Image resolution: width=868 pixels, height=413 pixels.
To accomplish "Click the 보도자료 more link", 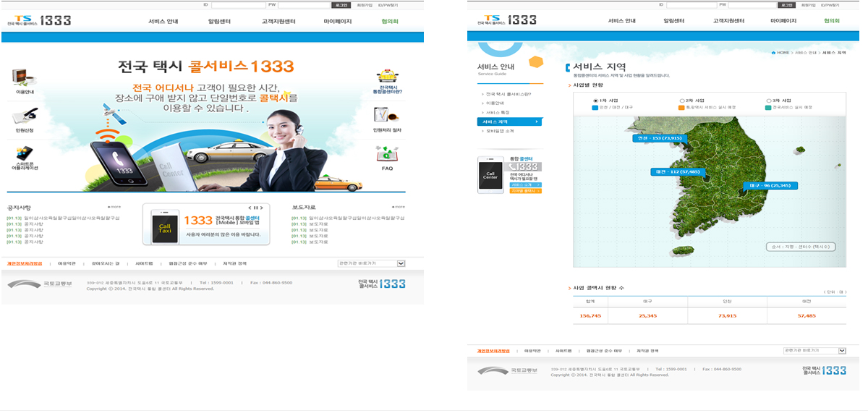I will (398, 207).
